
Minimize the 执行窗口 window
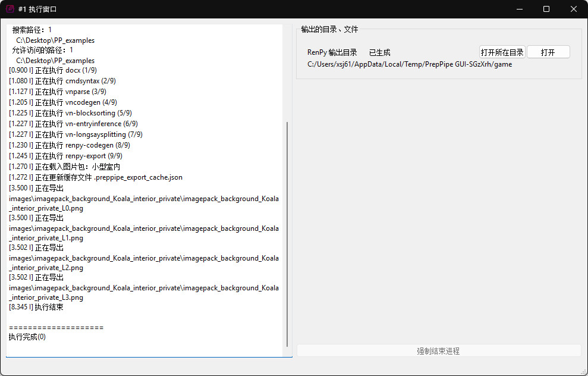pyautogui.click(x=519, y=9)
